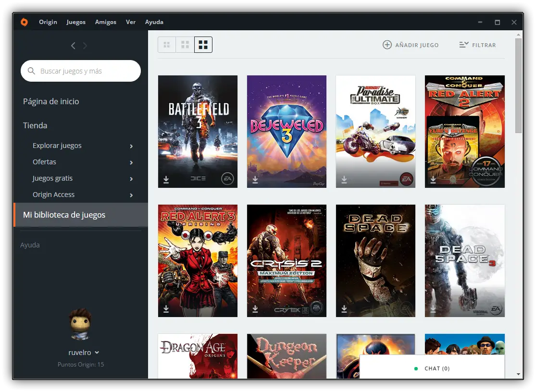Open the Origin menu
Image resolution: width=536 pixels, height=392 pixels.
pos(48,22)
